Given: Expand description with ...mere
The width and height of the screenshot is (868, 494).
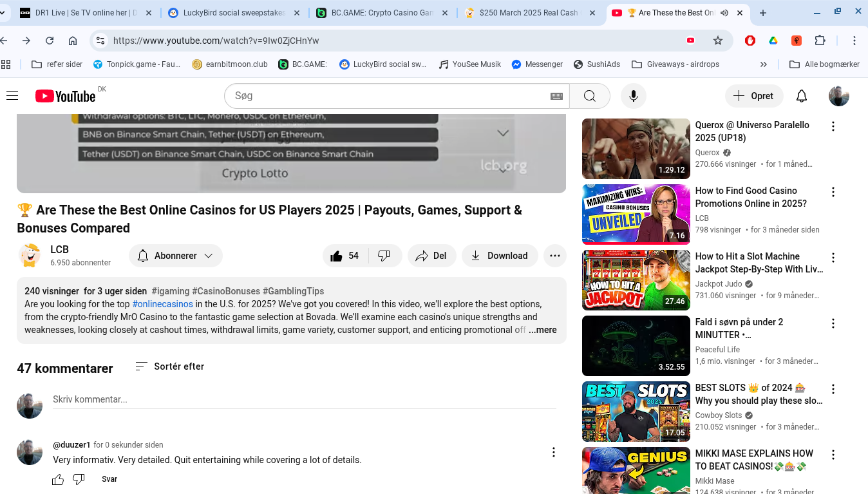Looking at the screenshot, I should [543, 330].
